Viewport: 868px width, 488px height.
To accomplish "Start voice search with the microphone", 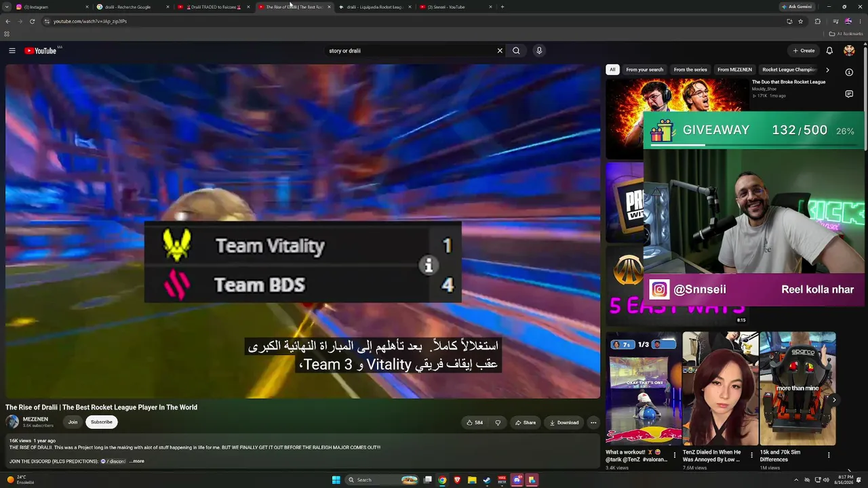I will coord(539,51).
